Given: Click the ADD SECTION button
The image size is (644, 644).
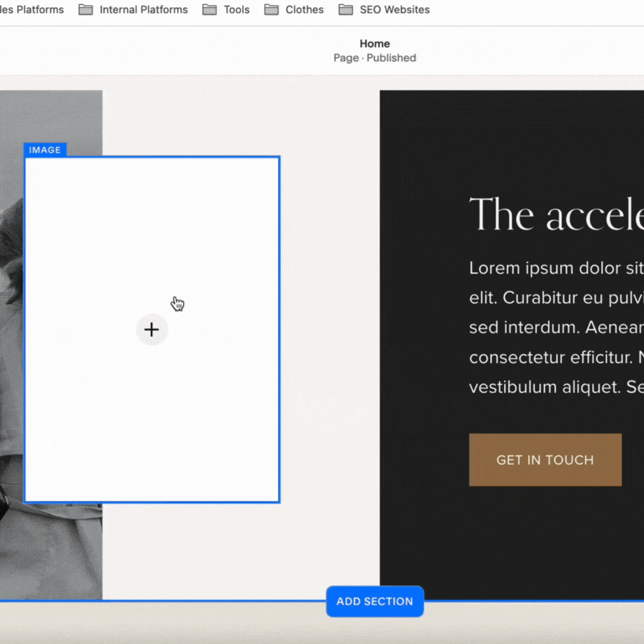Looking at the screenshot, I should pyautogui.click(x=374, y=601).
